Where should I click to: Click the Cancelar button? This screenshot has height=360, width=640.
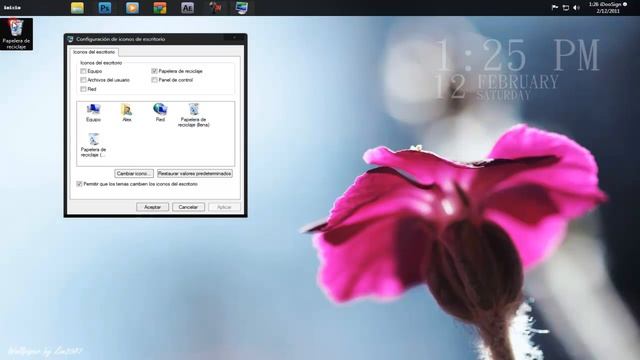188,207
